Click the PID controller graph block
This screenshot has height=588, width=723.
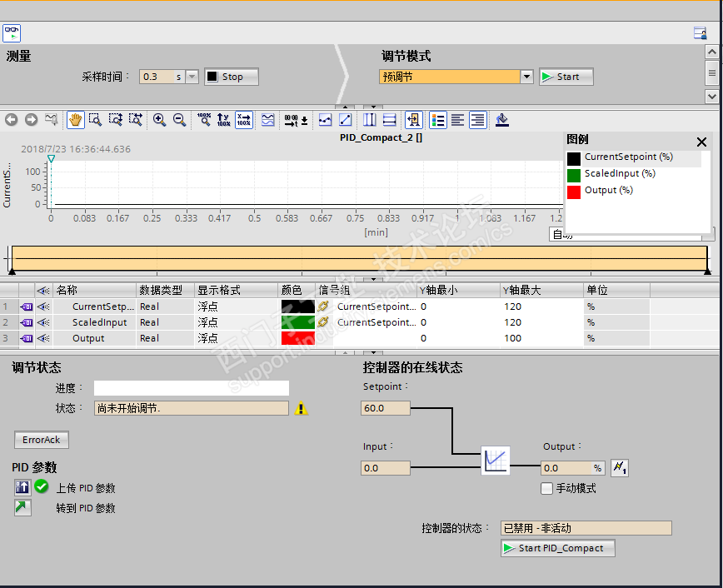tap(496, 461)
